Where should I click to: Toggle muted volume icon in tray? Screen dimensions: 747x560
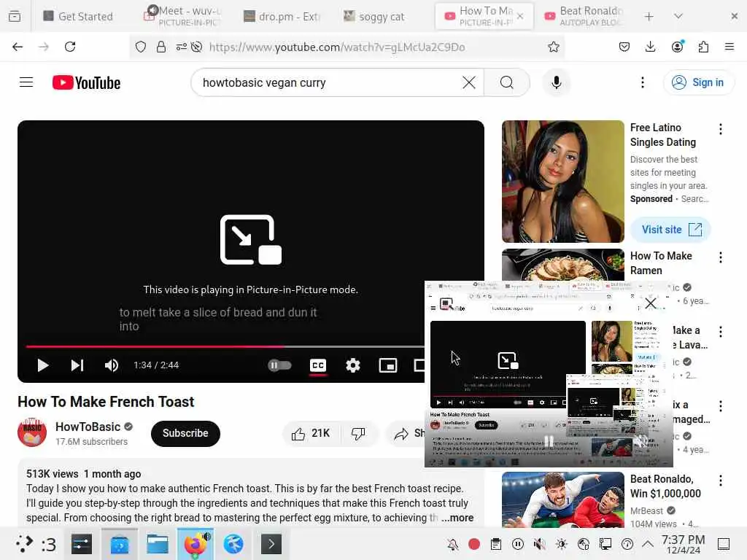(539, 544)
